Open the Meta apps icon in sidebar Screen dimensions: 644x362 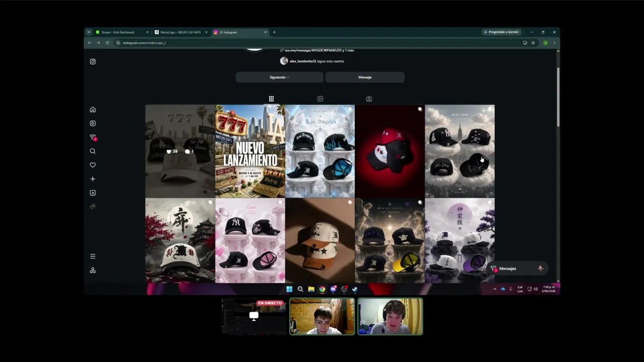coord(93,270)
